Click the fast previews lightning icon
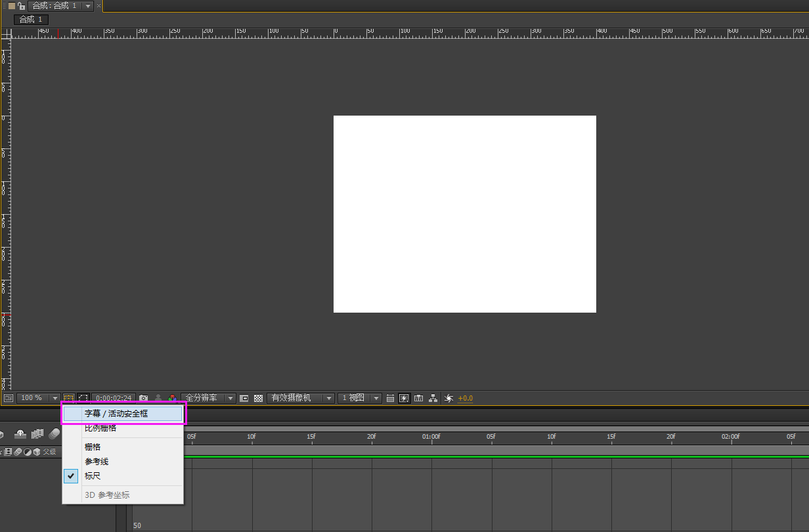The image size is (809, 532). coord(404,398)
